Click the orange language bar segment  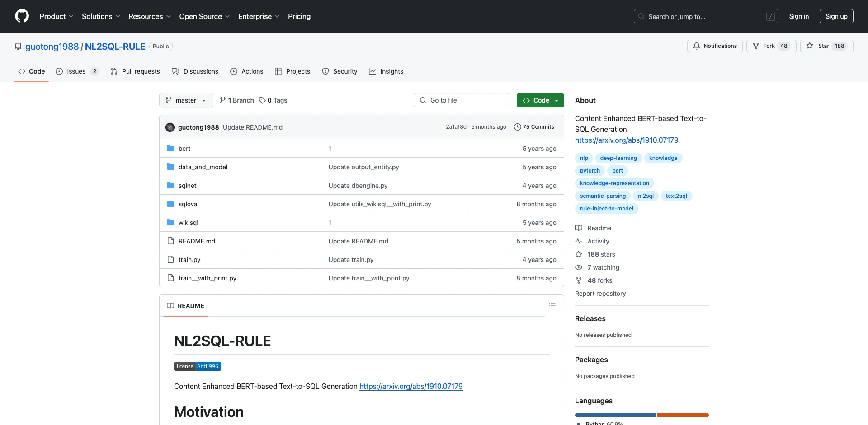683,415
